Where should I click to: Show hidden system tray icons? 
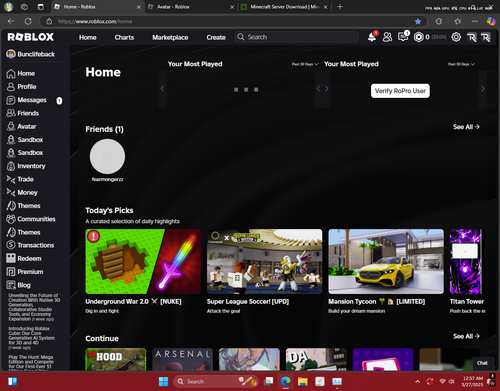(417, 381)
